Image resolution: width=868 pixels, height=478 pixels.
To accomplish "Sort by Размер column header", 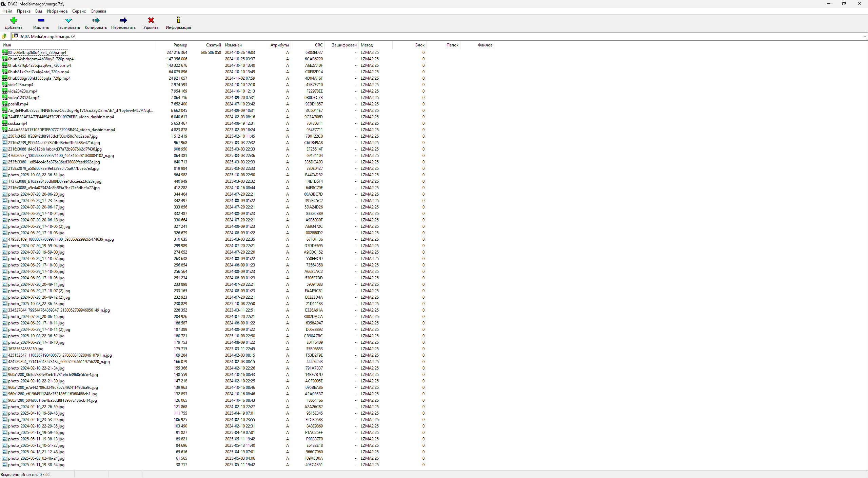I will click(x=180, y=45).
